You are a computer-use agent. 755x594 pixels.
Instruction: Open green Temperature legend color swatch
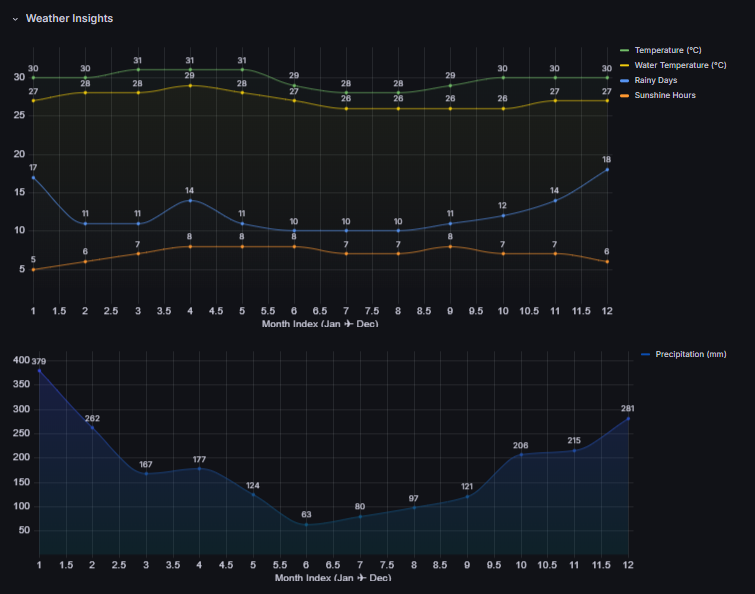[625, 50]
